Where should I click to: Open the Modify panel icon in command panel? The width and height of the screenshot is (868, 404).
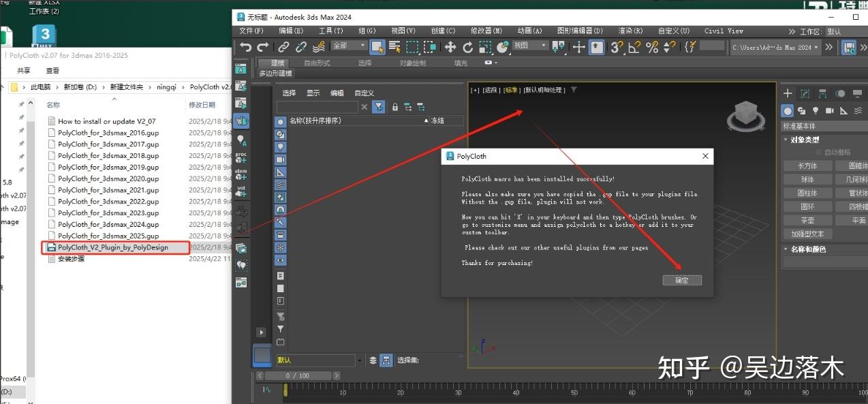[805, 93]
